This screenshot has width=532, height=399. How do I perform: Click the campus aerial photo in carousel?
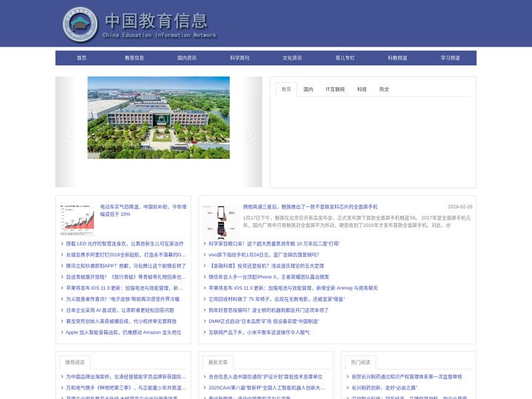point(158,117)
